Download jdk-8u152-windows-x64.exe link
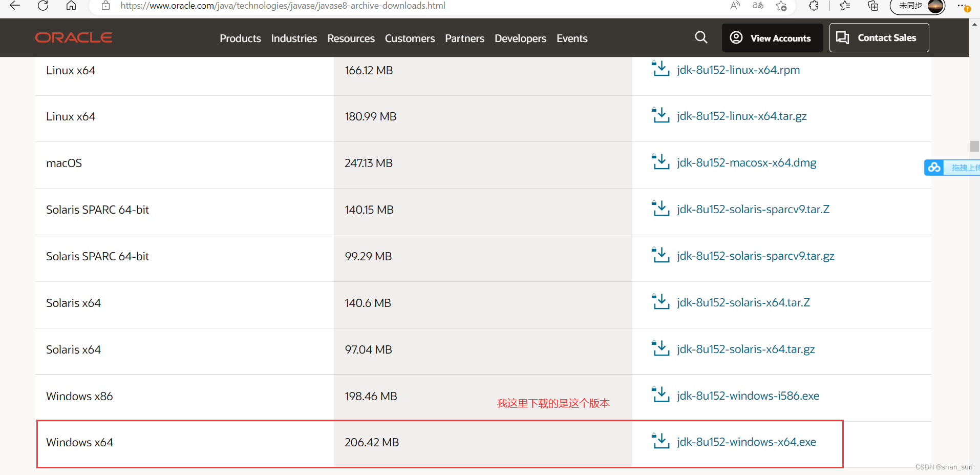The height and width of the screenshot is (475, 980). coord(747,442)
